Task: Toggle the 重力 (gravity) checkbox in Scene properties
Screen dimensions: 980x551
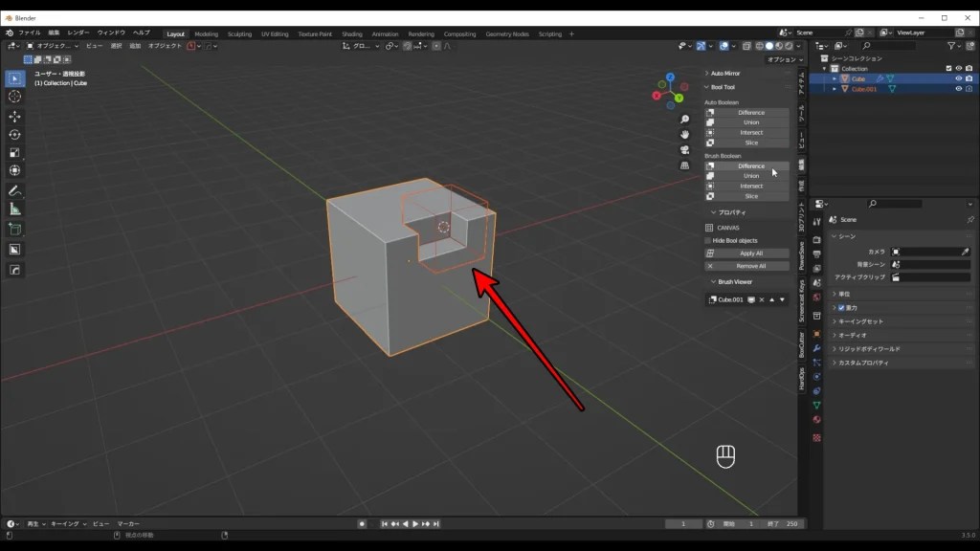Action: coord(841,307)
